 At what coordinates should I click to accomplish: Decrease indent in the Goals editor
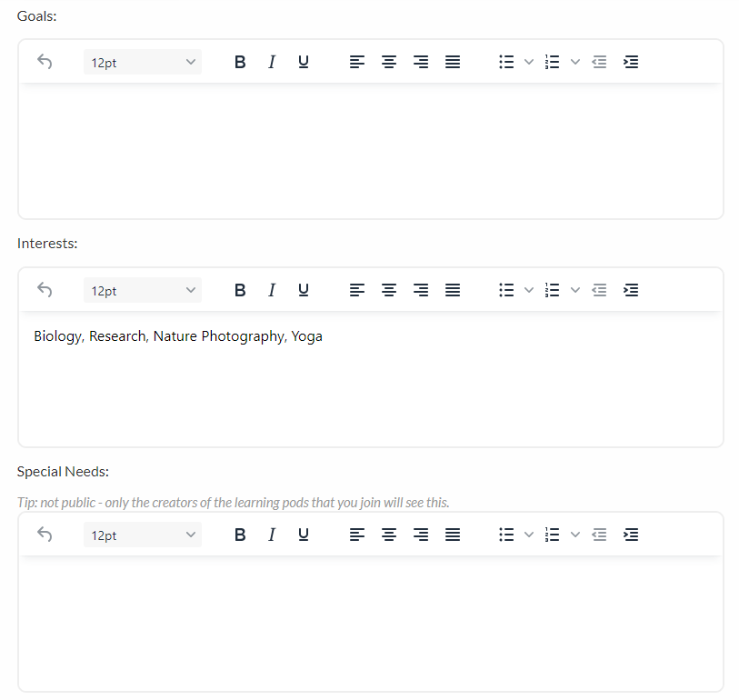[x=599, y=62]
